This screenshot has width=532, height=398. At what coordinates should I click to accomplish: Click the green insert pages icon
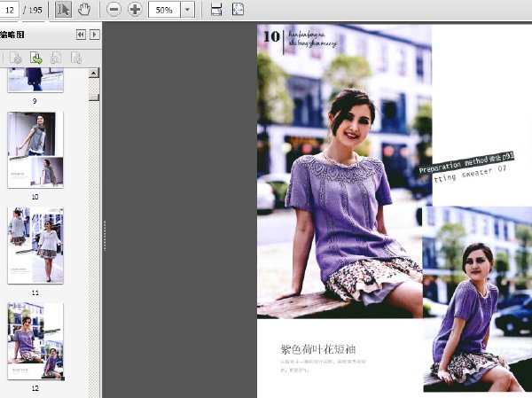36,58
